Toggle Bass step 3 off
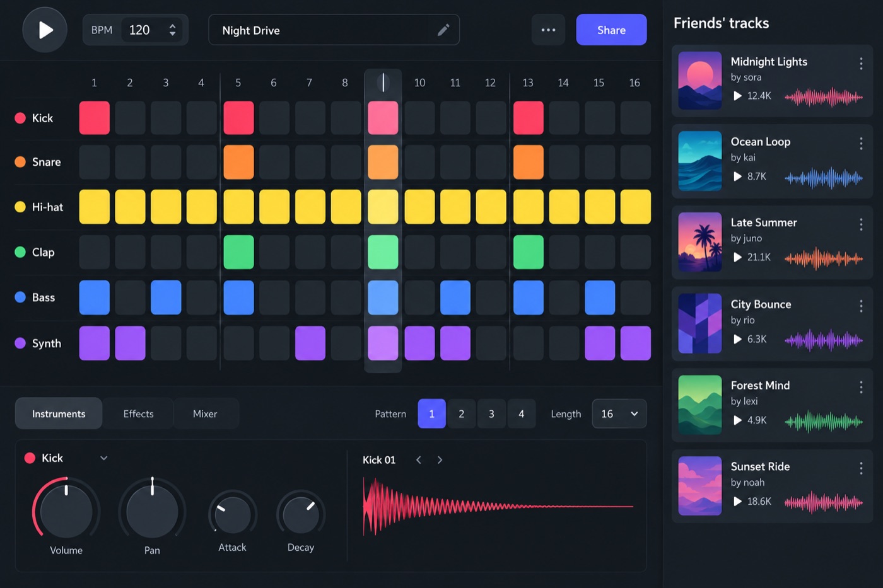This screenshot has height=588, width=883. tap(166, 297)
